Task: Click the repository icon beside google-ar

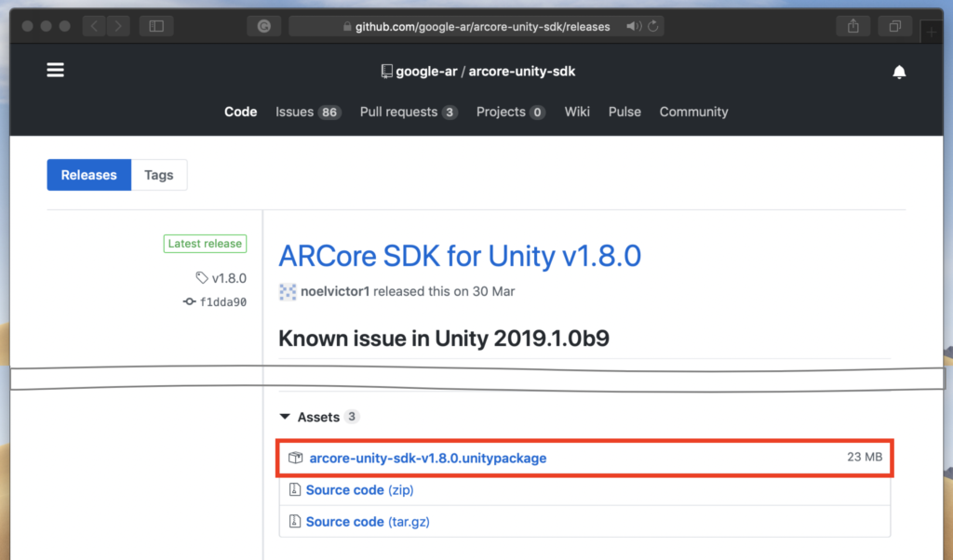Action: click(386, 71)
